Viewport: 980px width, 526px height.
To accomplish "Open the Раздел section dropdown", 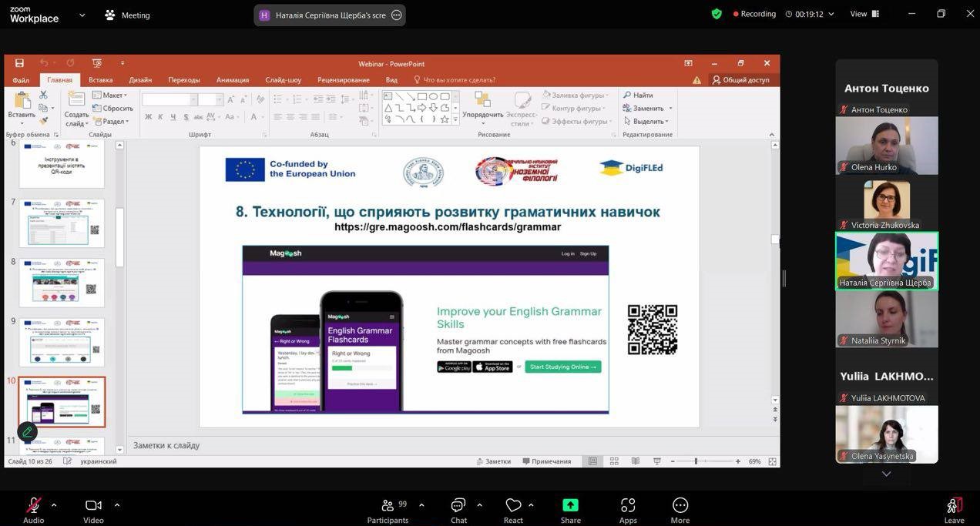I will (x=111, y=122).
